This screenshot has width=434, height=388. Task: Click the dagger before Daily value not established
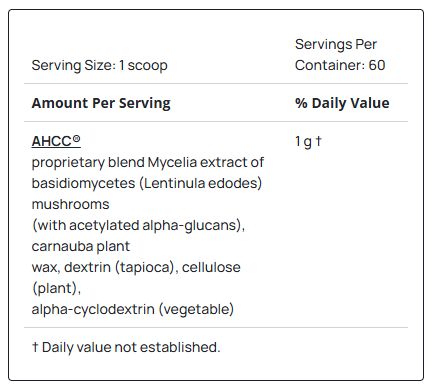pyautogui.click(x=35, y=347)
